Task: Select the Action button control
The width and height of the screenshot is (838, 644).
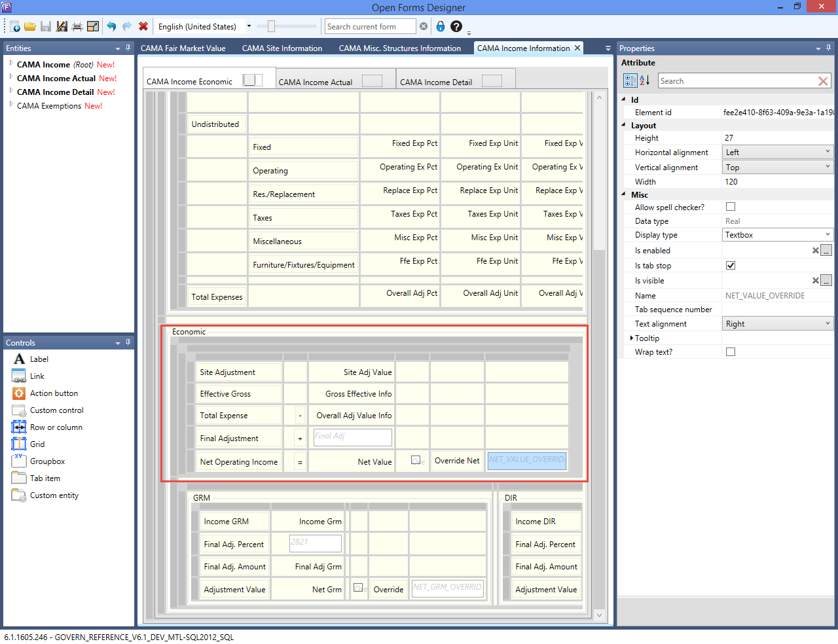Action: point(54,393)
